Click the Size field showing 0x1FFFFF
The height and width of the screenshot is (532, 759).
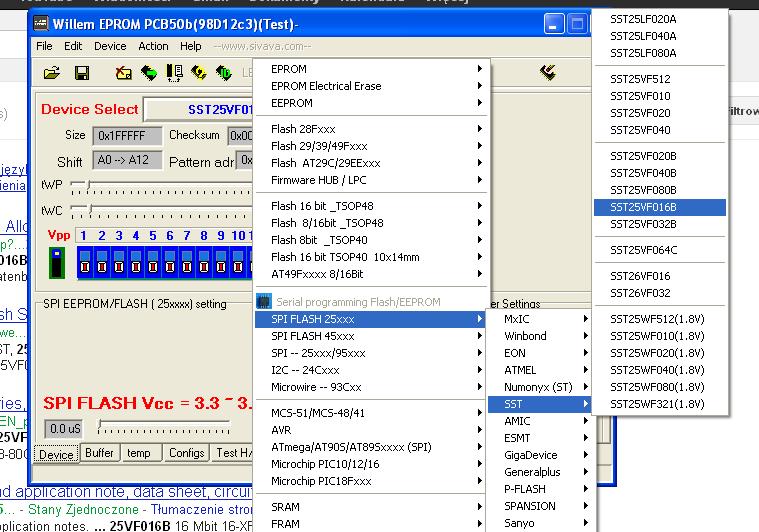click(x=127, y=135)
